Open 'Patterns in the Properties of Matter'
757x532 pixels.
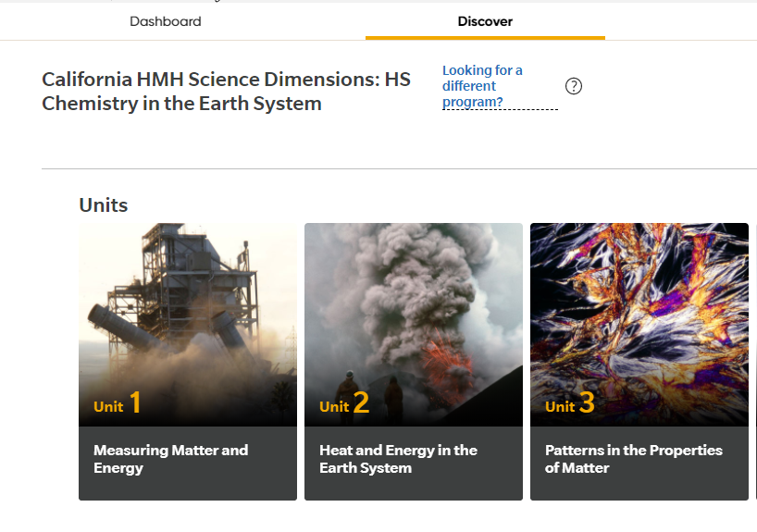pos(633,459)
